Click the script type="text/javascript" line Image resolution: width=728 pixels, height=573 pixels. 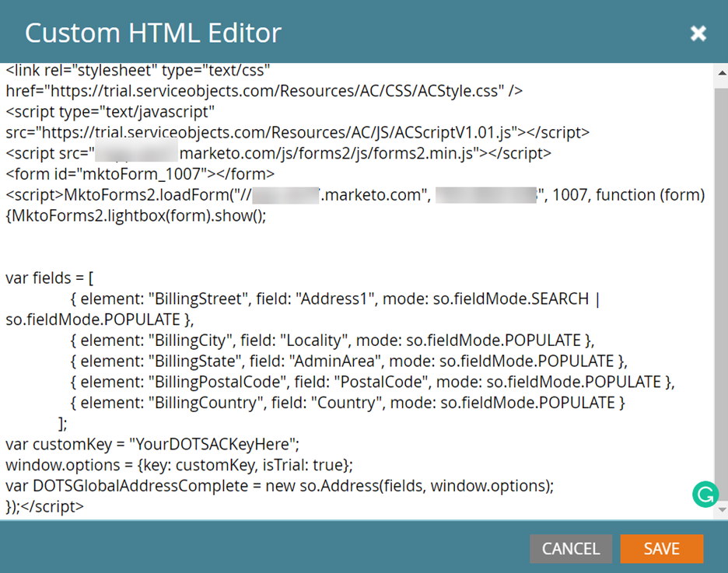pyautogui.click(x=110, y=112)
